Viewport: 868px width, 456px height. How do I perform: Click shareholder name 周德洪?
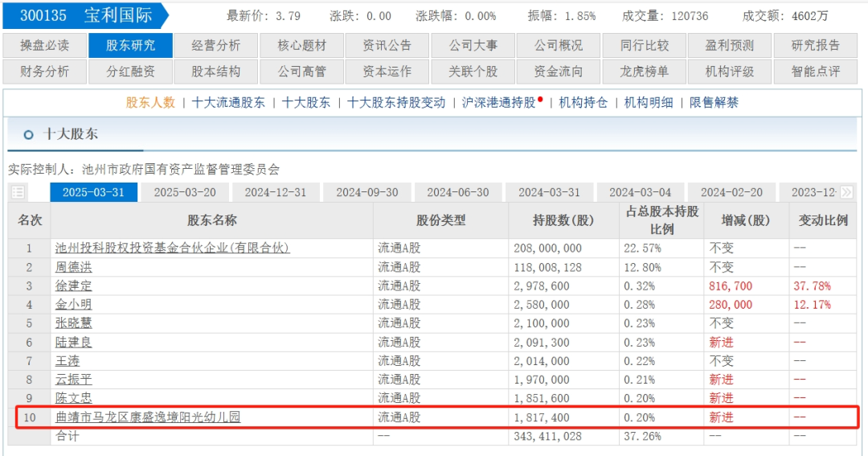pos(73,267)
